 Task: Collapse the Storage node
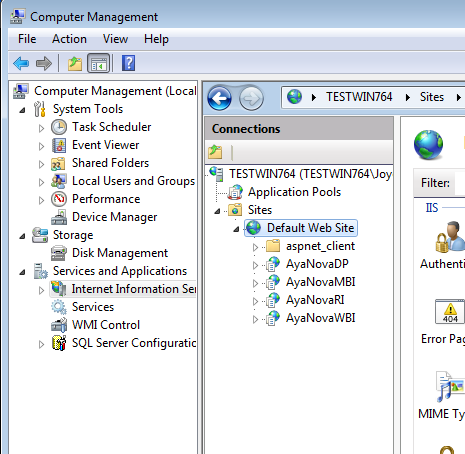click(22, 236)
